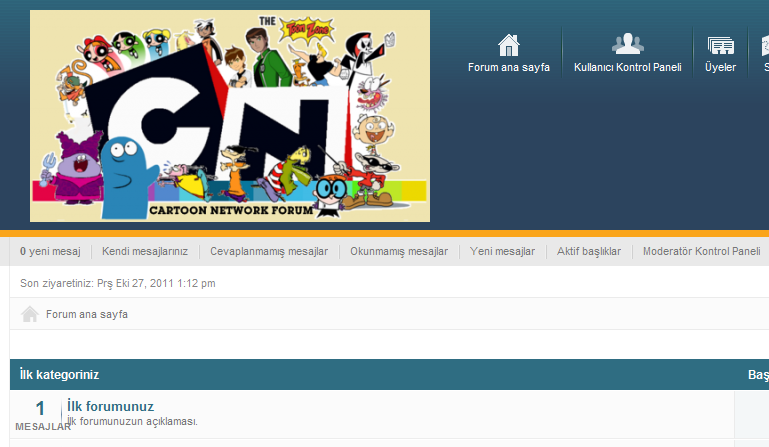Open Kullanıcı Kontrol Paneli text link

click(628, 67)
